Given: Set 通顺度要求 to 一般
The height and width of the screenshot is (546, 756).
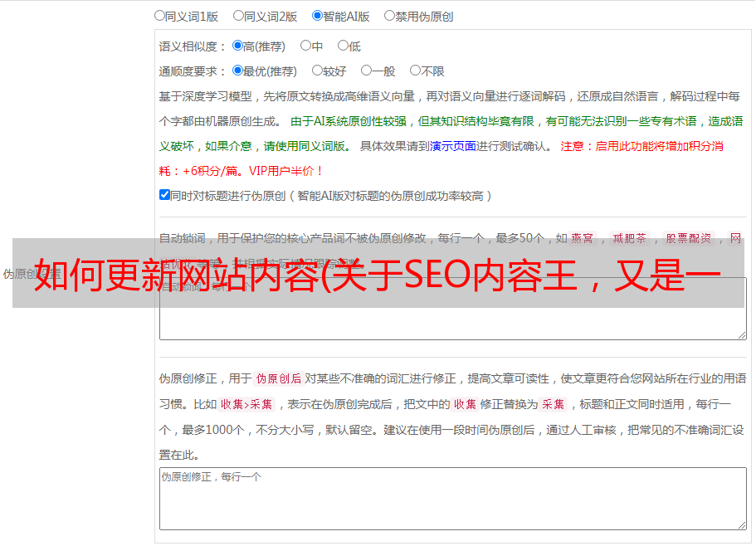Looking at the screenshot, I should click(x=366, y=71).
